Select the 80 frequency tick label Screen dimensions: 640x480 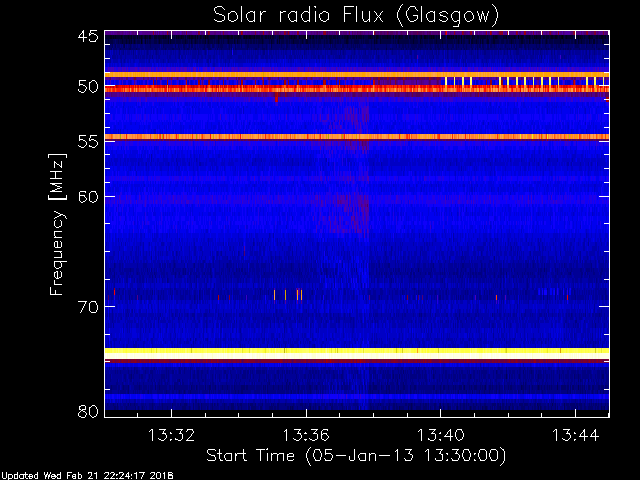[x=88, y=411]
